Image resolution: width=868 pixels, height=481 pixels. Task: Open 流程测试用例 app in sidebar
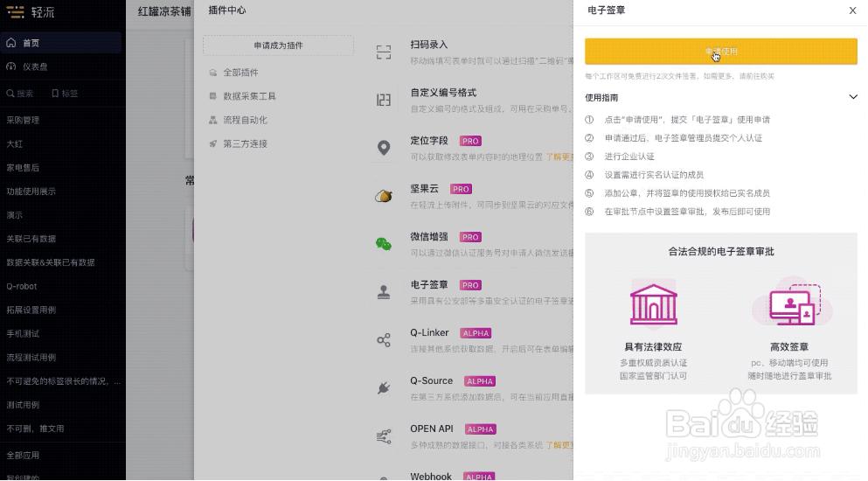coord(31,358)
